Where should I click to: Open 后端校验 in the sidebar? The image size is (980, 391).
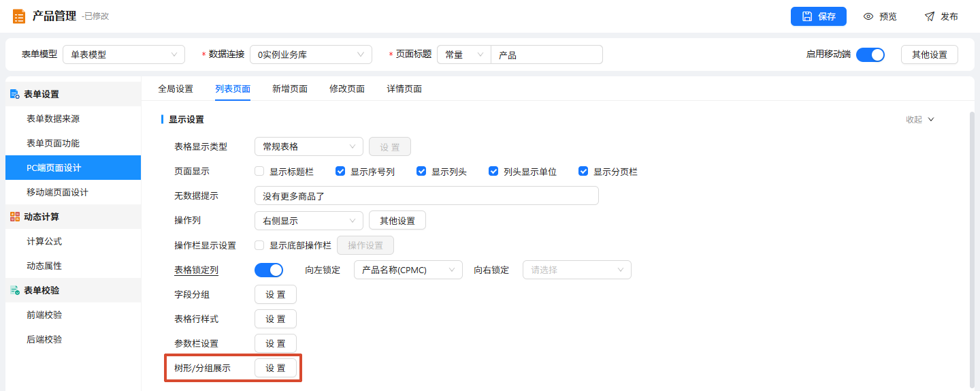73,339
